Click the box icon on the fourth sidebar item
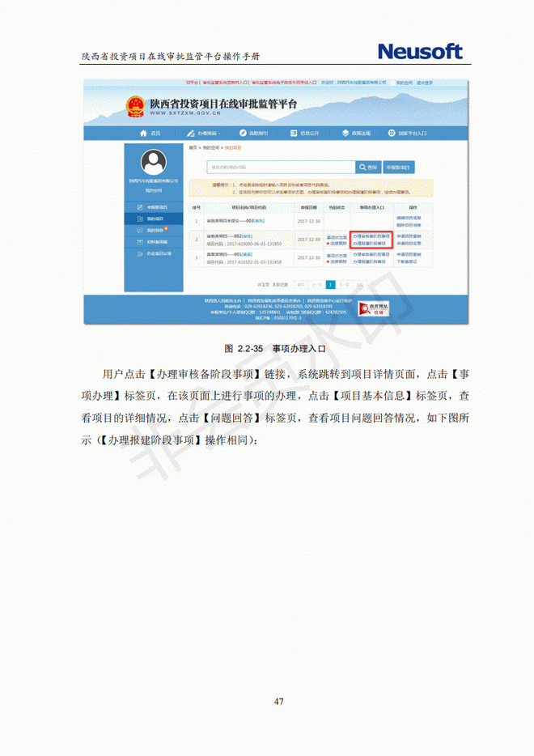This screenshot has width=534, height=756. tap(140, 242)
